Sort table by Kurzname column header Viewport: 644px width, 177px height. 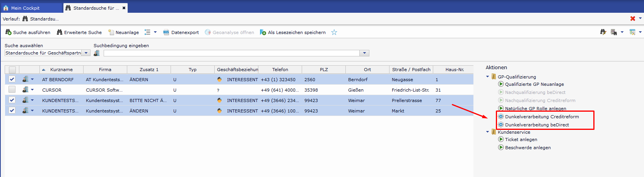[x=61, y=70]
